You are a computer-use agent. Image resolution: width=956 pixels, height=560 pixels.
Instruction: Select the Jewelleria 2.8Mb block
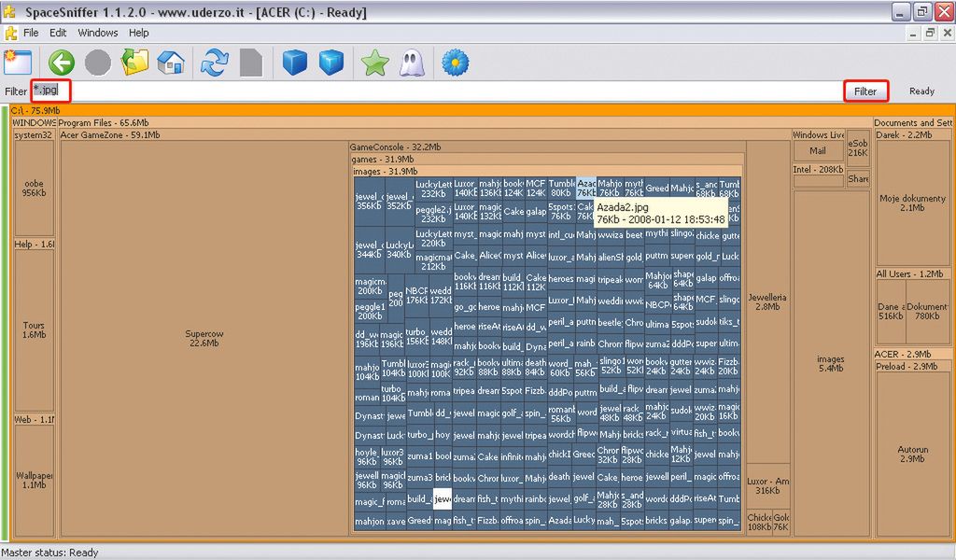[x=767, y=301]
